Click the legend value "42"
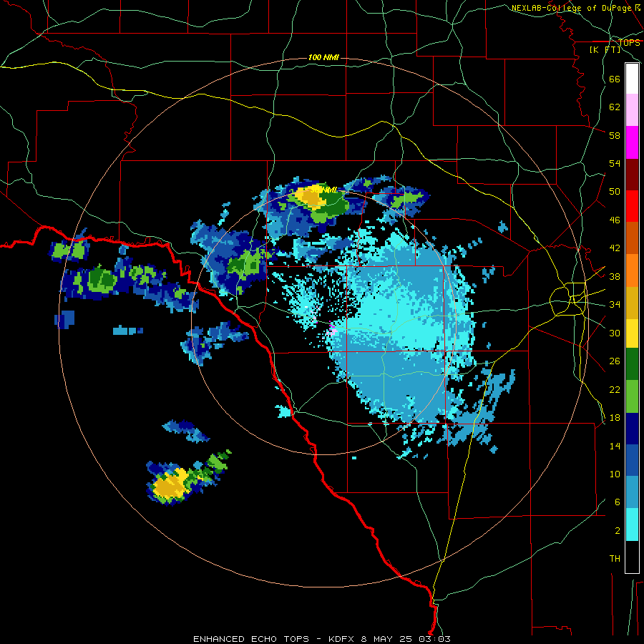The image size is (644, 644). [x=615, y=248]
